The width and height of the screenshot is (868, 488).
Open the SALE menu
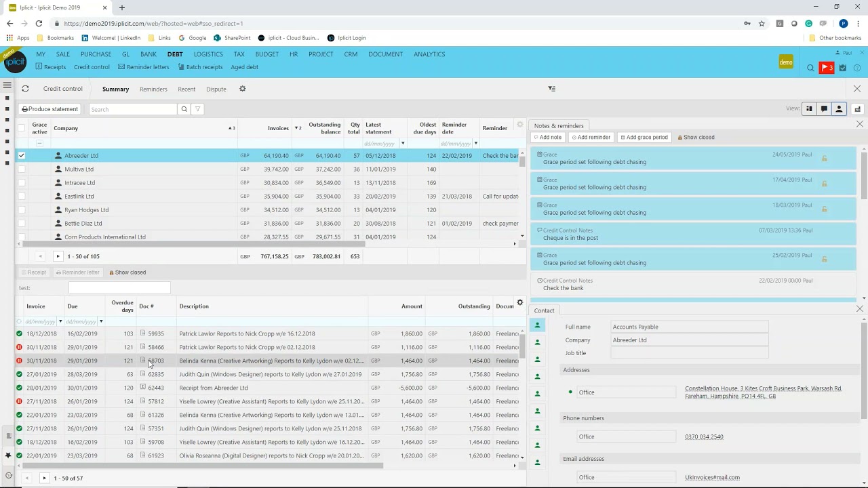(63, 54)
